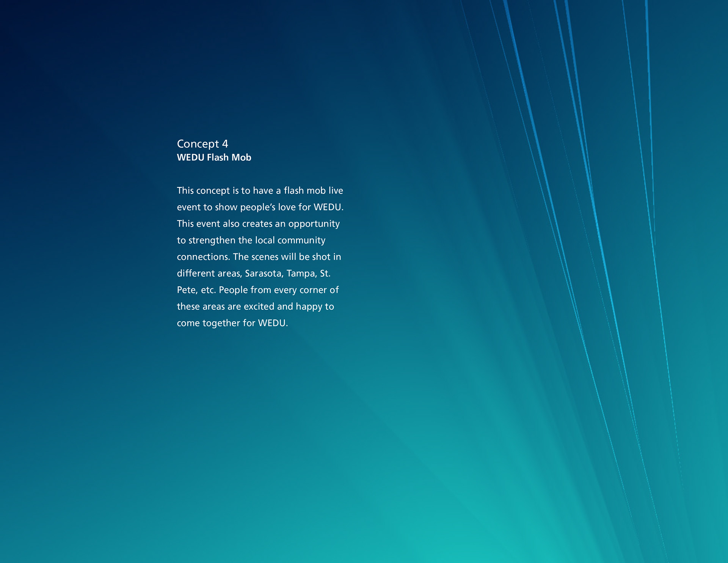Click the line 'different areas, Sarasota, Tampa, St.'
Image resolution: width=728 pixels, height=563 pixels.
click(254, 274)
